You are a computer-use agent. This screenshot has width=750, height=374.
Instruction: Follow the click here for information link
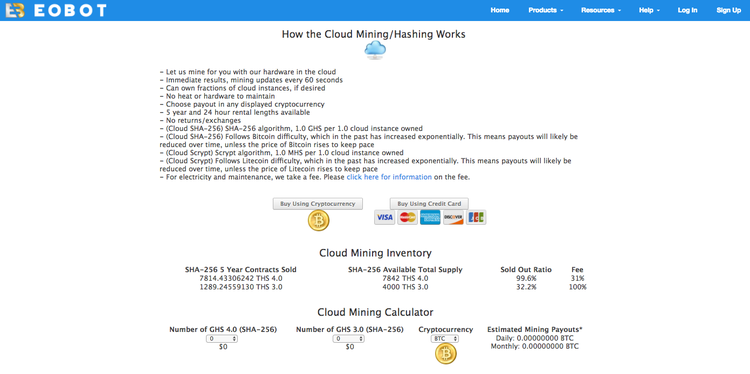[389, 177]
